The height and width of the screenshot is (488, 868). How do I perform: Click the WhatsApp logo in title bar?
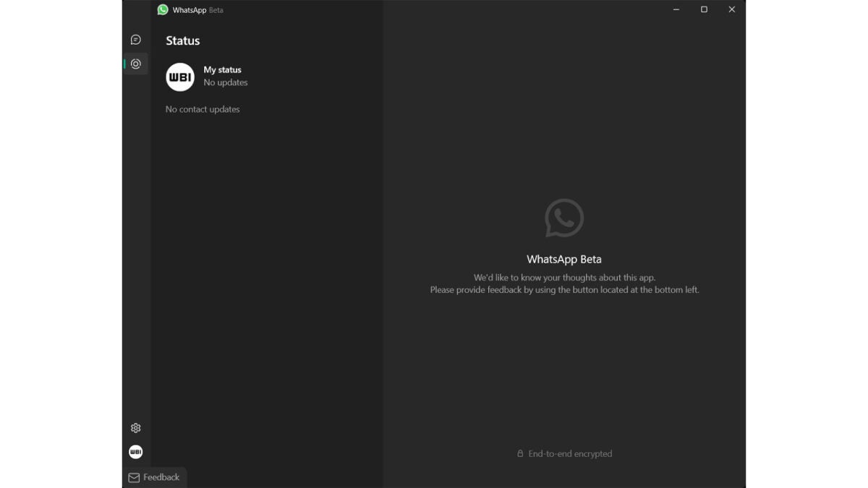pos(163,10)
